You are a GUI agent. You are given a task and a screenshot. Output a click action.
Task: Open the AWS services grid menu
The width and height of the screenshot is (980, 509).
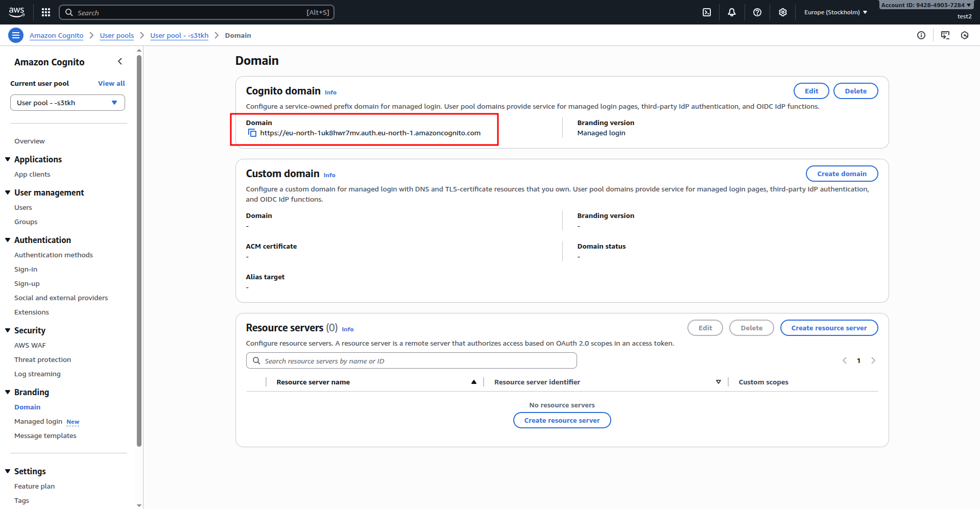(x=46, y=12)
